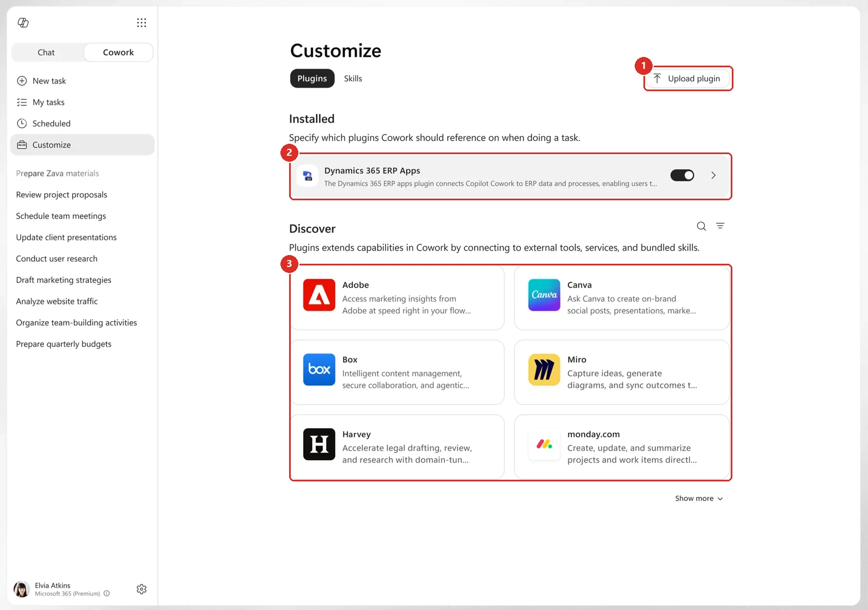Image resolution: width=868 pixels, height=610 pixels.
Task: Select the Skills tab
Action: [x=353, y=79]
